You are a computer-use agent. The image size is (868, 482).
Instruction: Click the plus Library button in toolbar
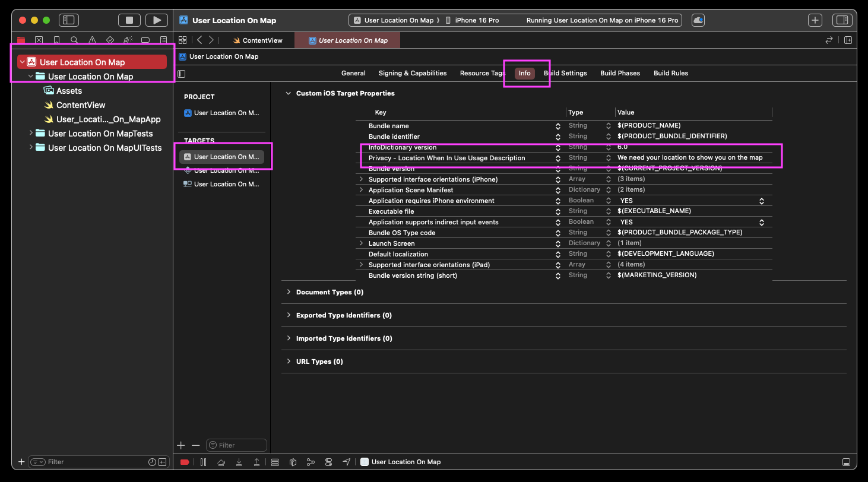[x=815, y=20]
